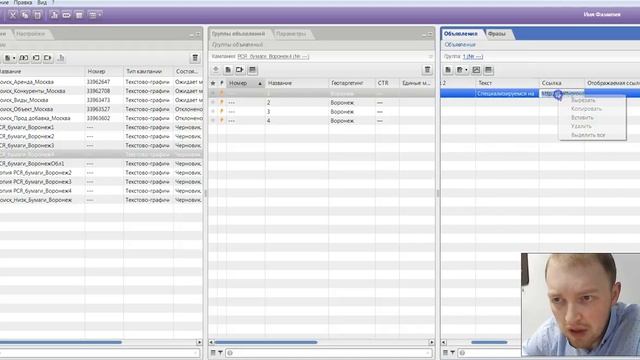Click list icon left of funnel below groups table
This screenshot has height=360, width=640.
coord(213,353)
